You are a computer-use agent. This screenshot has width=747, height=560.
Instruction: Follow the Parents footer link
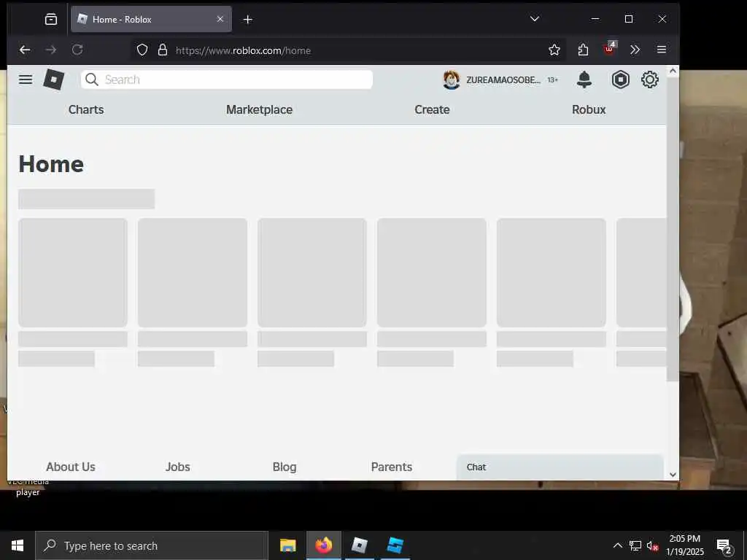click(392, 467)
